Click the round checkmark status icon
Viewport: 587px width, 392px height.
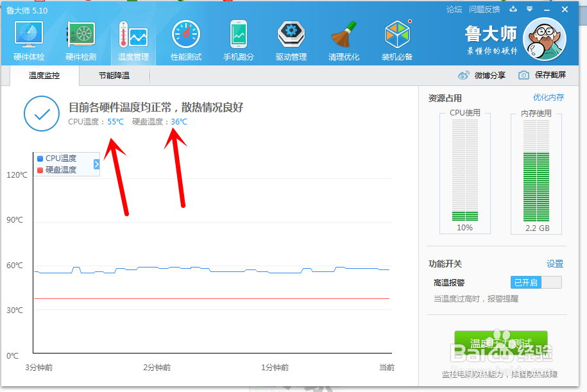42,114
